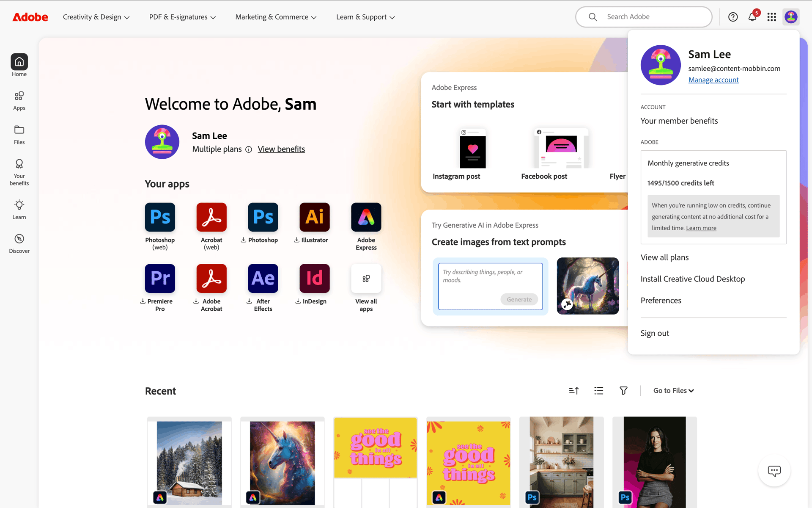Open Apps in the left sidebar

[19, 101]
